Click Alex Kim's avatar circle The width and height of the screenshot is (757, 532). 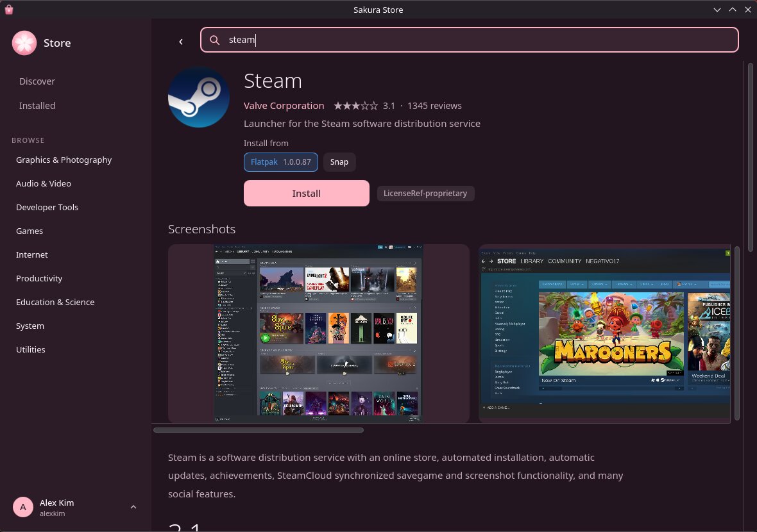point(22,507)
